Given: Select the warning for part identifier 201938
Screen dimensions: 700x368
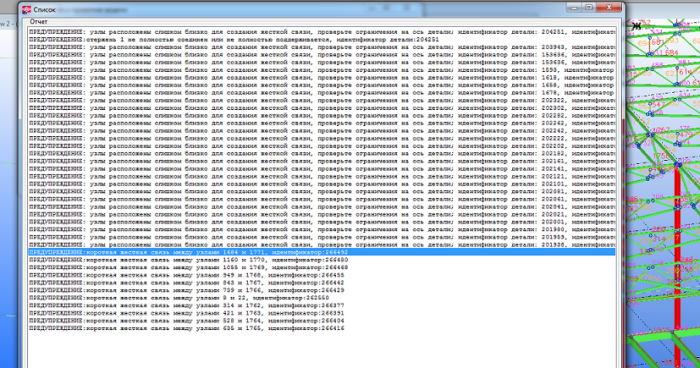Looking at the screenshot, I should (x=321, y=245).
